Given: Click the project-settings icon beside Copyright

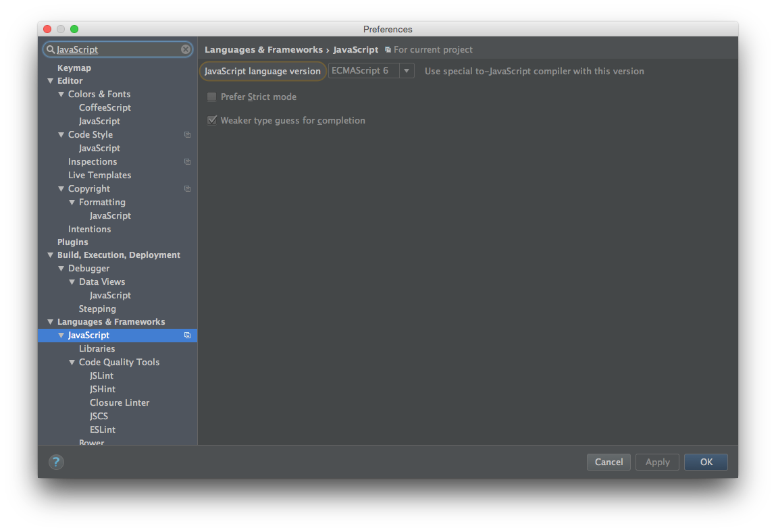Looking at the screenshot, I should (x=187, y=188).
